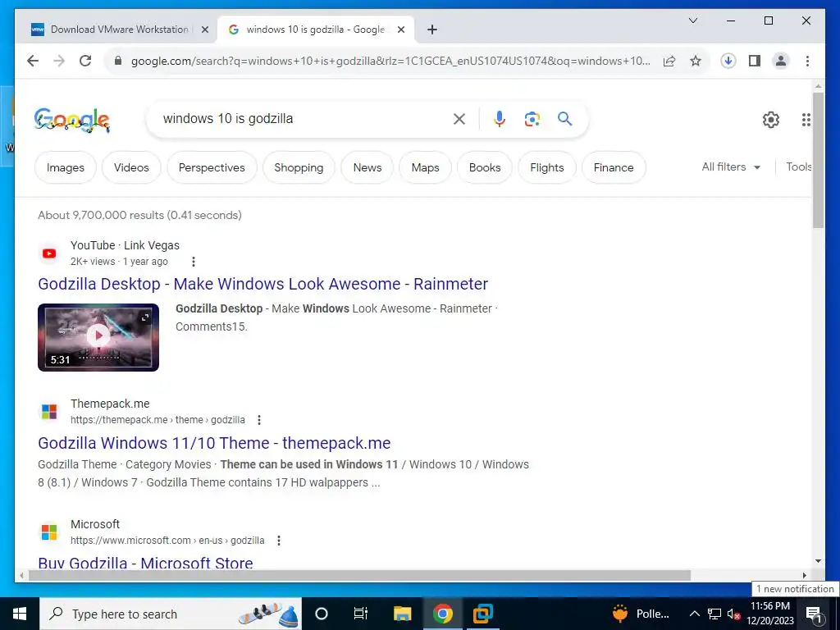
Task: Open Godzilla Desktop Rainmeter YouTube result
Action: pyautogui.click(x=263, y=284)
